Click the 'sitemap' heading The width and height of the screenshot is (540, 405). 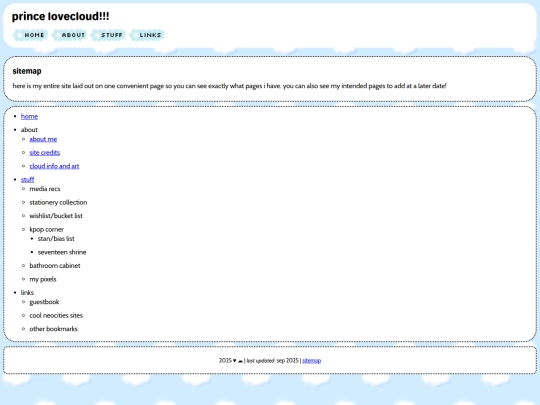pos(27,71)
